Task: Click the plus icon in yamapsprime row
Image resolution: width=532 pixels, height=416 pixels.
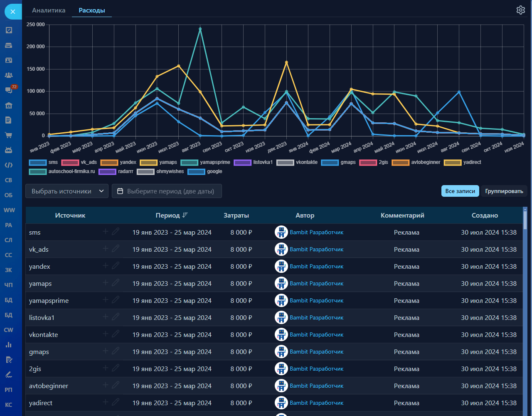Action: (106, 300)
